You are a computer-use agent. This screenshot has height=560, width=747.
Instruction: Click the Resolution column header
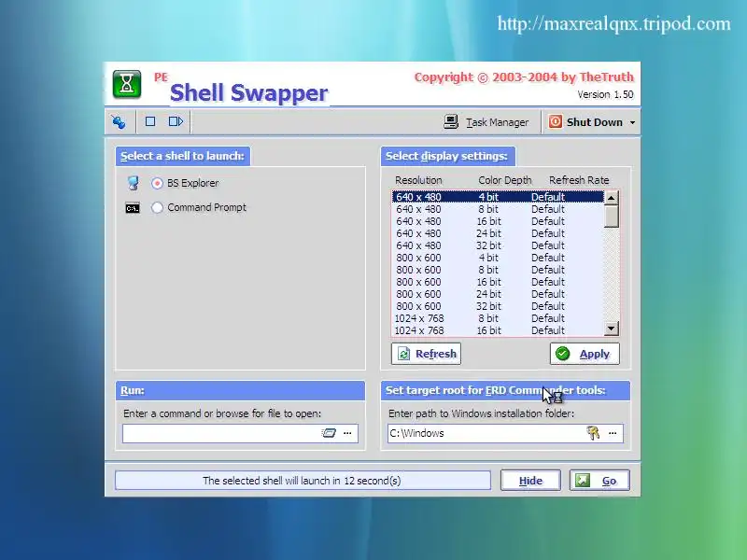(x=418, y=180)
